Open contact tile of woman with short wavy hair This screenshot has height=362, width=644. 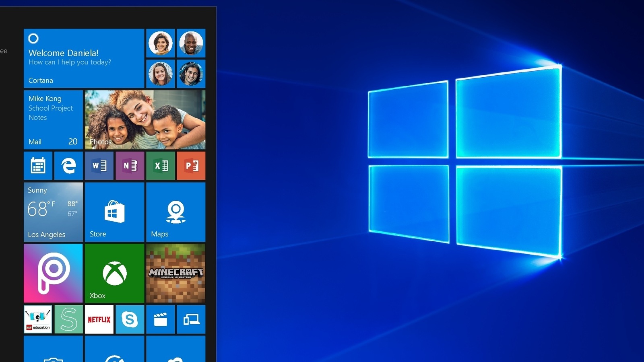[161, 43]
